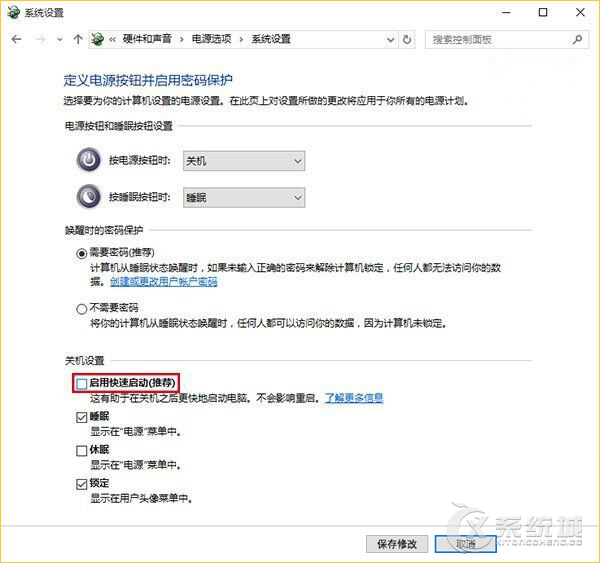Uncheck the 锁定 checkbox
This screenshot has height=563, width=600.
[x=82, y=484]
